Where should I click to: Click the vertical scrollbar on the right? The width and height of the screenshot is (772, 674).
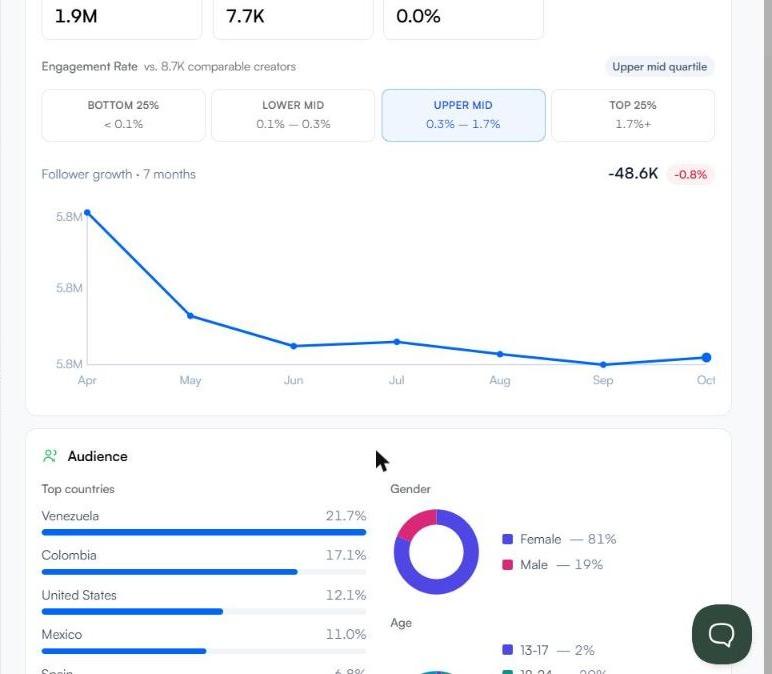(x=768, y=337)
